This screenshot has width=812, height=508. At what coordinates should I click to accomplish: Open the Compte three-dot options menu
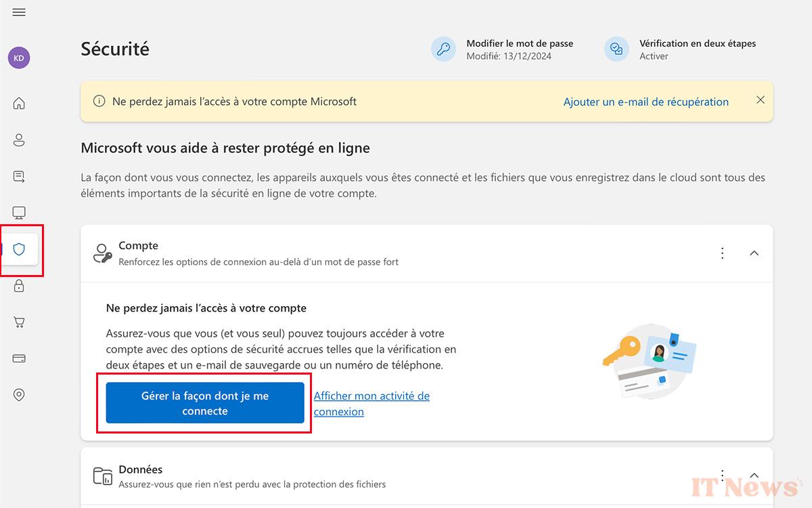[723, 253]
